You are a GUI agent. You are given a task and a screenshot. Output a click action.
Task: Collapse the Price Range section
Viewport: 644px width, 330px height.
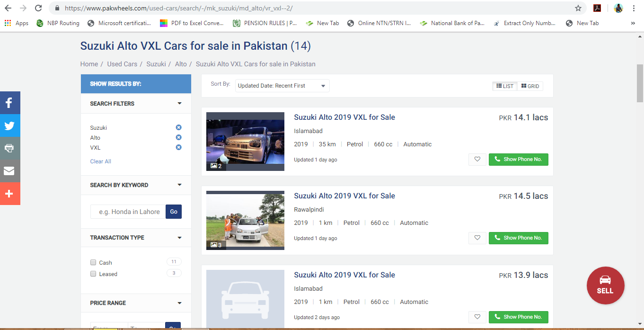click(x=179, y=303)
